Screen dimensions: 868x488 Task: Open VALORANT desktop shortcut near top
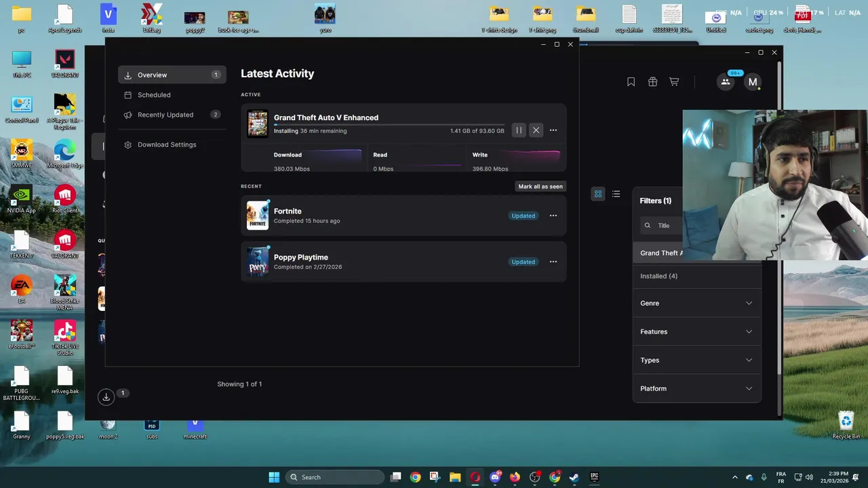click(65, 64)
